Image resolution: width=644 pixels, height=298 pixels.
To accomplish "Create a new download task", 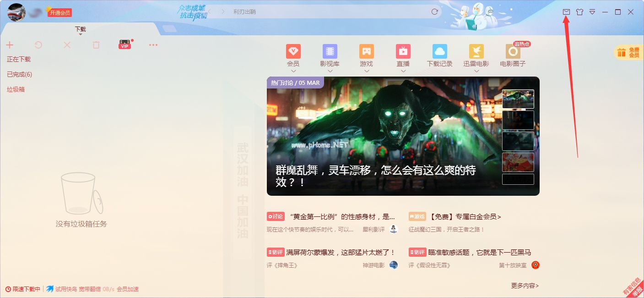I will [x=10, y=44].
